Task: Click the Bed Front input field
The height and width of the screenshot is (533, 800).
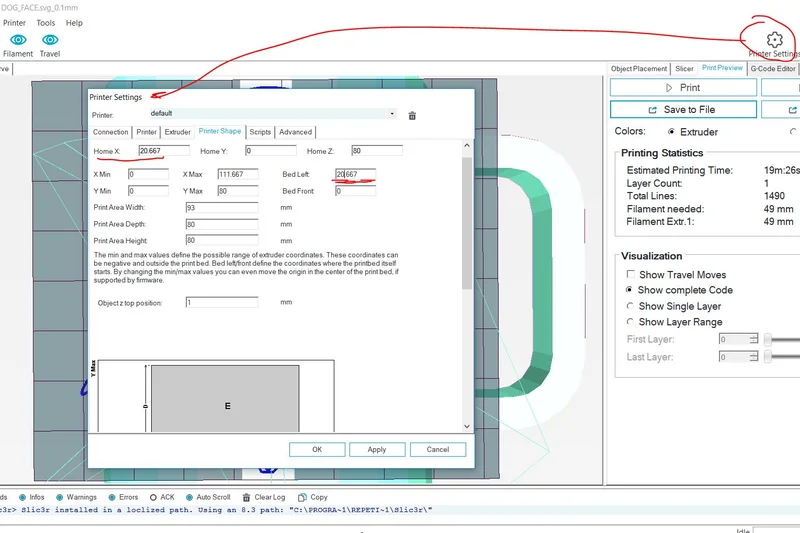Action: tap(356, 191)
